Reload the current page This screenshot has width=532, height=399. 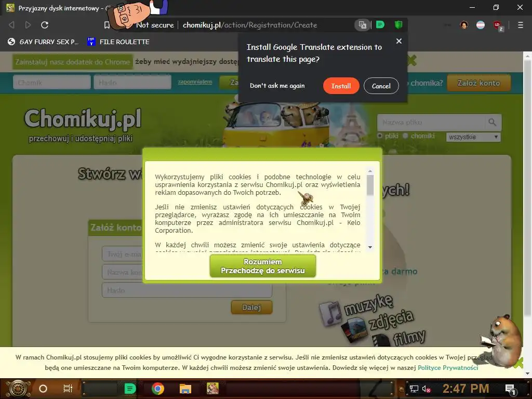click(45, 25)
